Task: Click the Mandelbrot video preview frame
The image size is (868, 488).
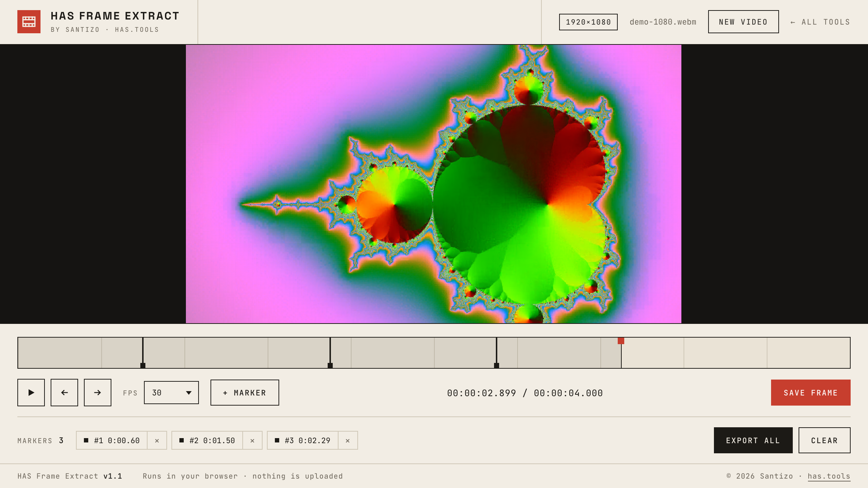Action: [x=434, y=184]
